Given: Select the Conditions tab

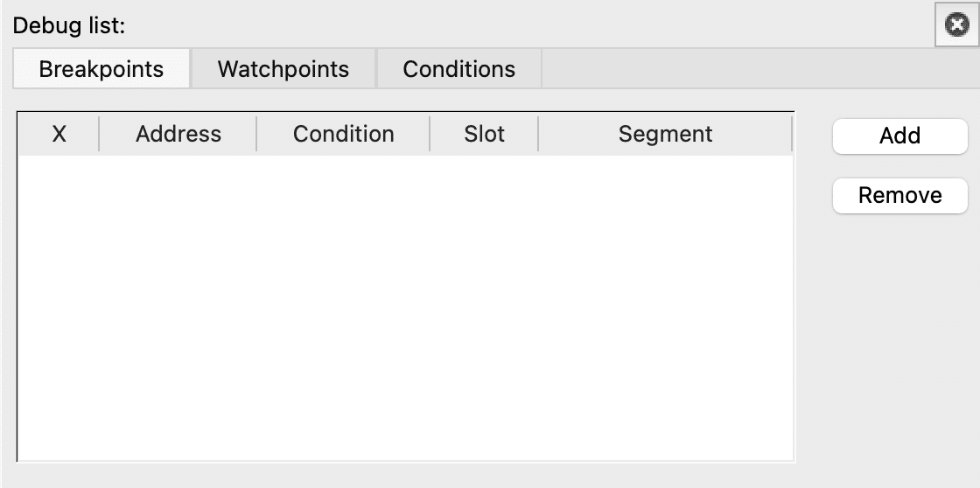Looking at the screenshot, I should pyautogui.click(x=458, y=69).
